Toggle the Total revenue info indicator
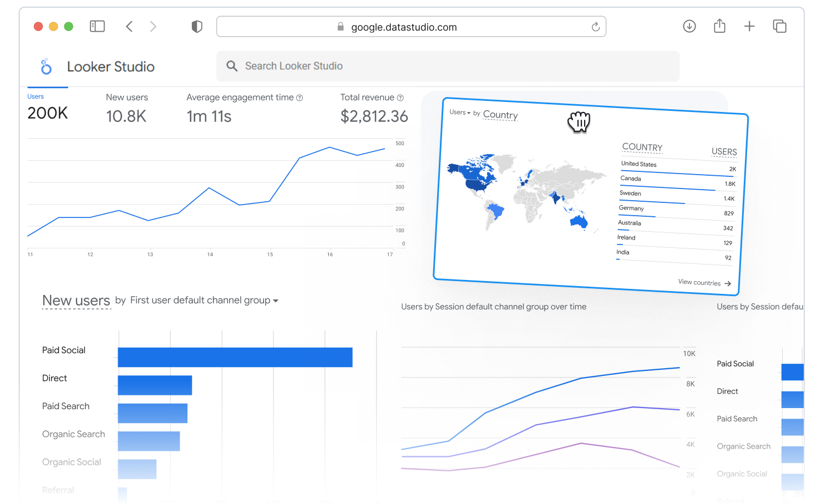Viewport: 822px width, 504px height. pos(400,97)
